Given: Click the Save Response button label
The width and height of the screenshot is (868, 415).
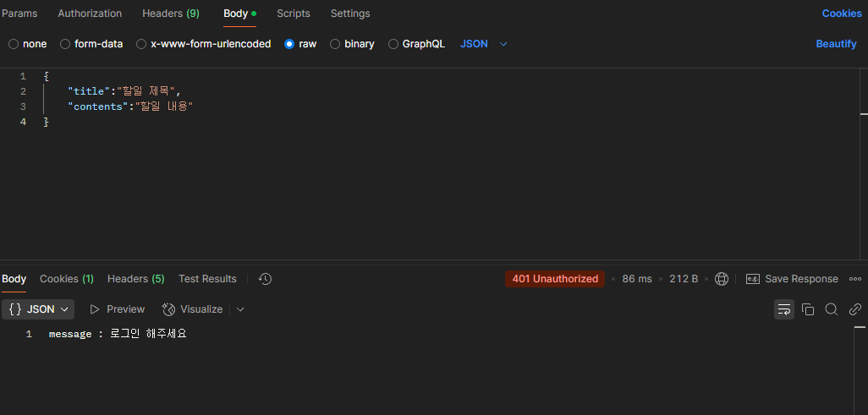Looking at the screenshot, I should tap(801, 279).
